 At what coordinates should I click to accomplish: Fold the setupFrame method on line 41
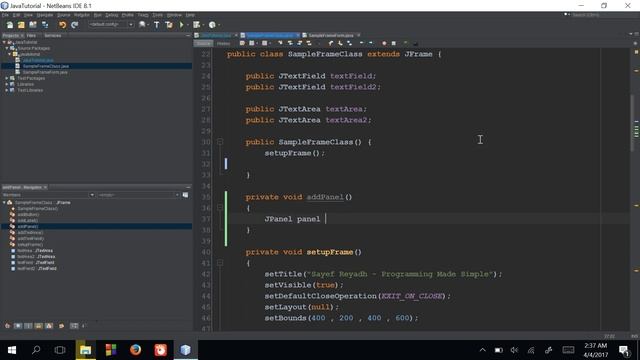click(220, 263)
